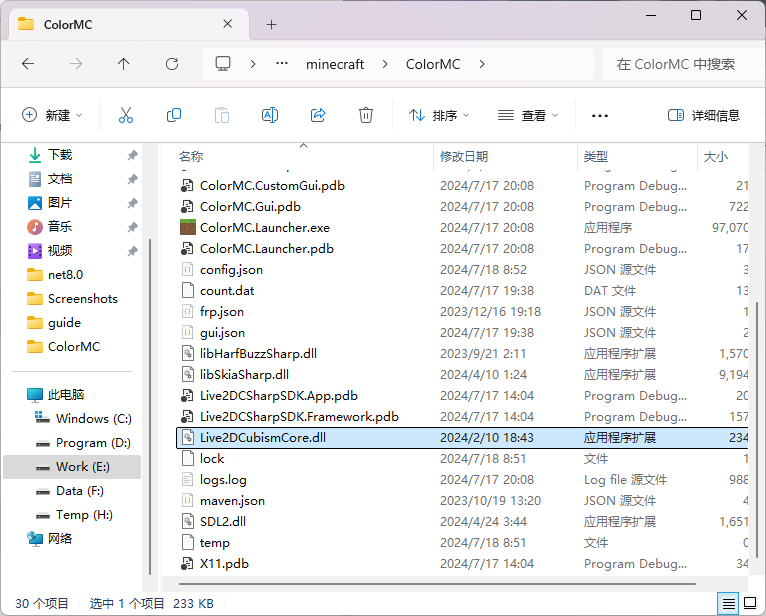The width and height of the screenshot is (766, 616).
Task: Click the Delete trash icon
Action: pyautogui.click(x=366, y=115)
